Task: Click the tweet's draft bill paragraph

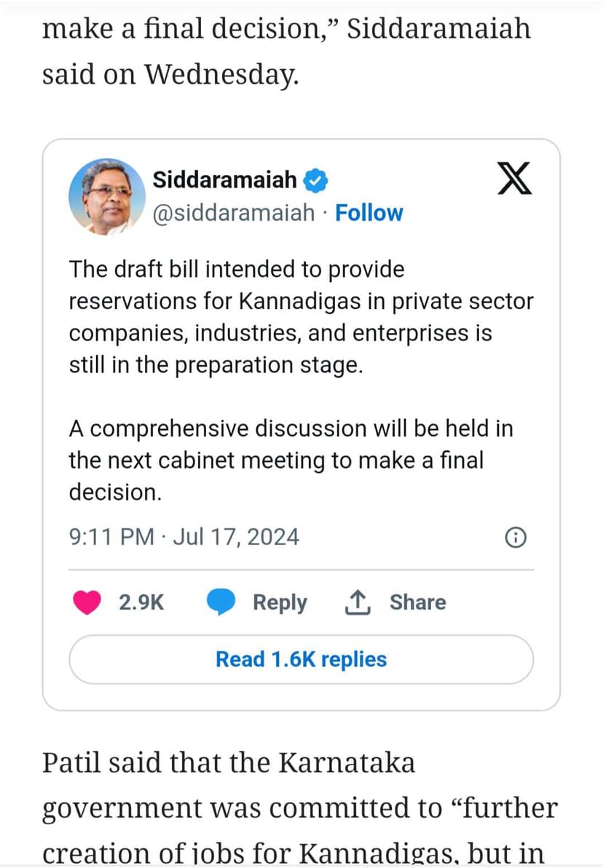Action: click(301, 317)
